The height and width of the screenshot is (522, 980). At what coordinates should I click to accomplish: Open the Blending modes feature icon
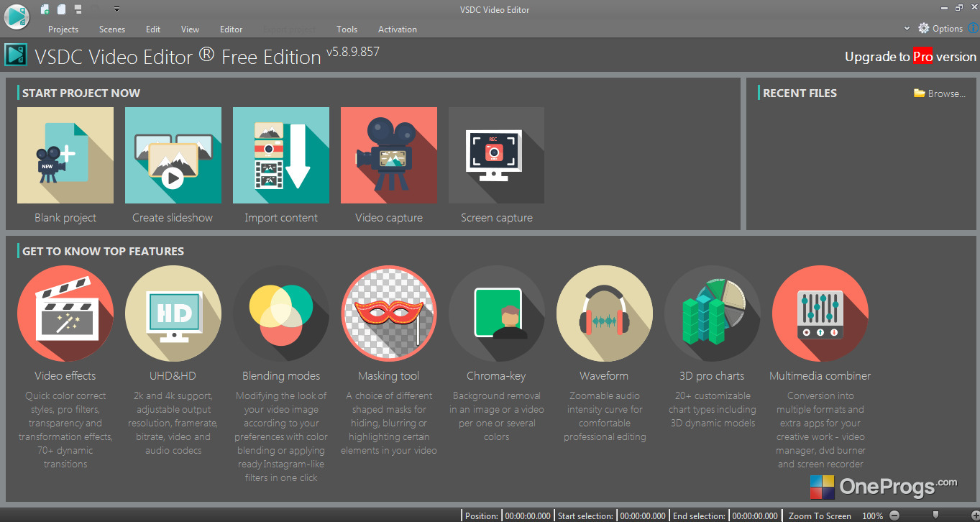tap(281, 313)
